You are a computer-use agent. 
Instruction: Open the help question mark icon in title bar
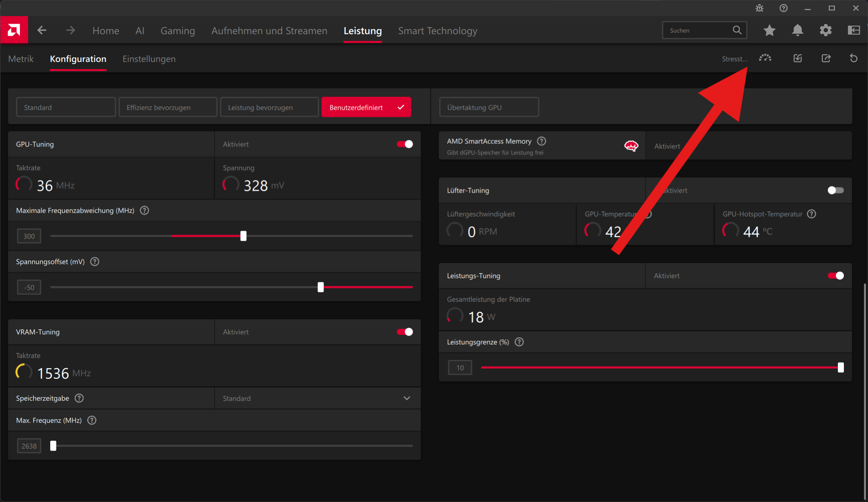[783, 8]
